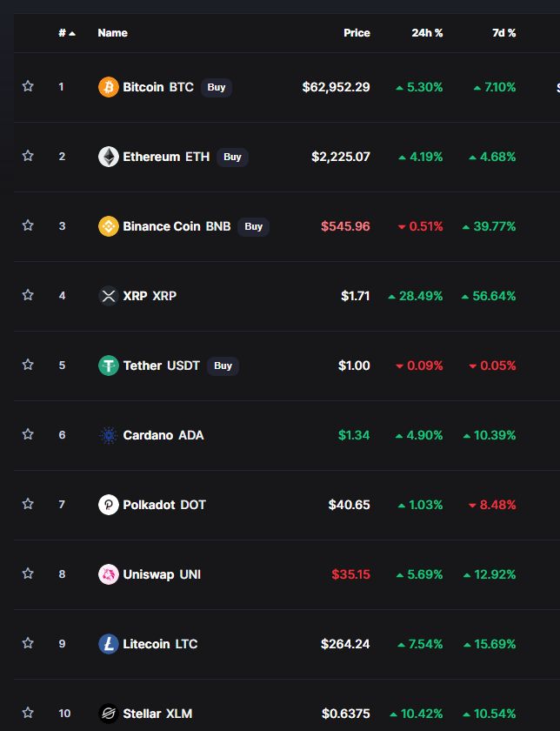560x731 pixels.
Task: Sort the table by Price column
Action: (x=357, y=33)
